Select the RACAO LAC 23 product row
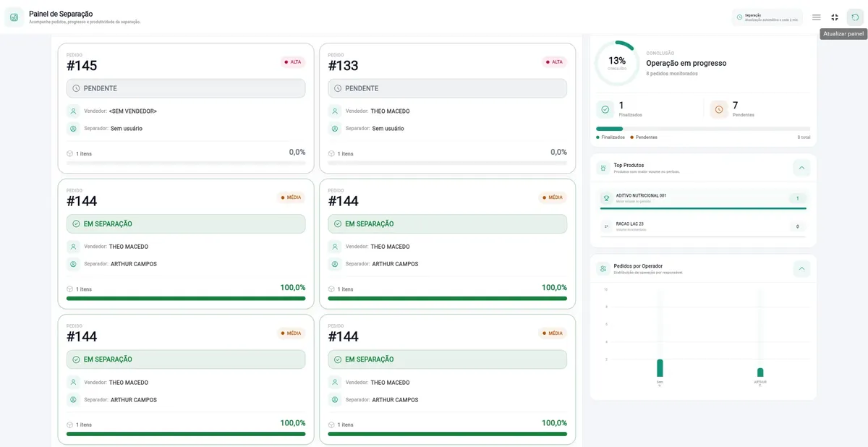This screenshot has width=868, height=447. coord(703,226)
